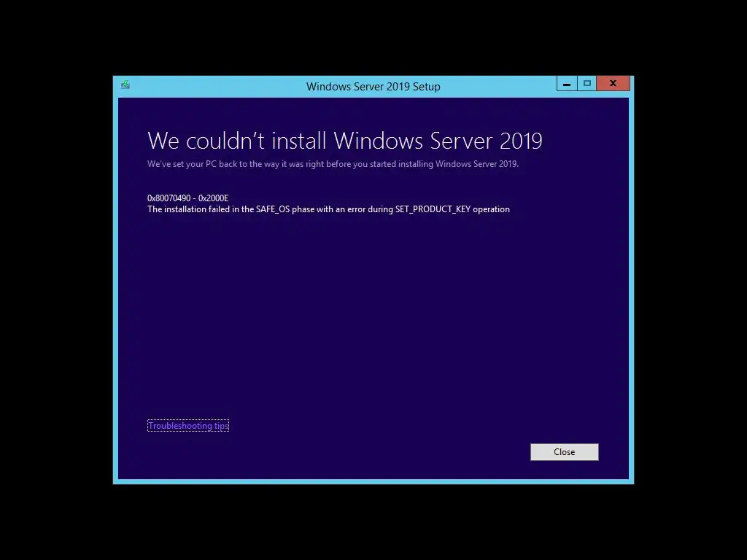Image resolution: width=747 pixels, height=560 pixels.
Task: Click "Windows Server 2019." ending the subtitle
Action: click(x=477, y=164)
